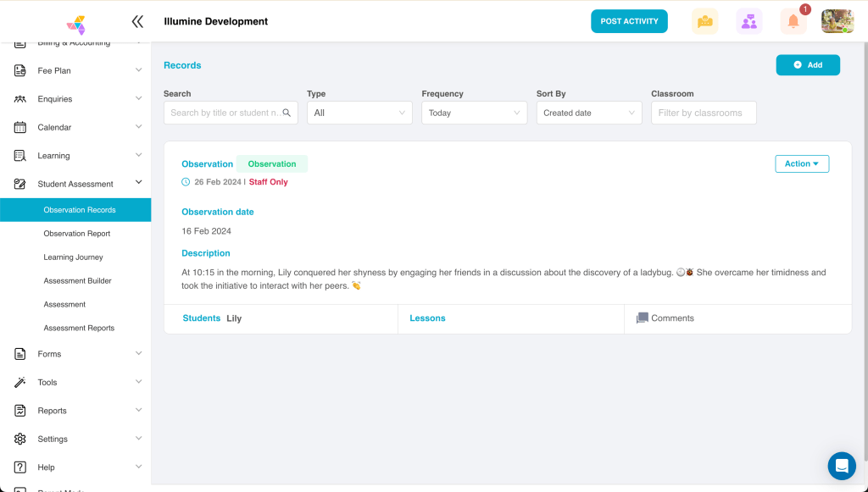868x492 pixels.
Task: Open the Type dropdown set to All
Action: (359, 113)
